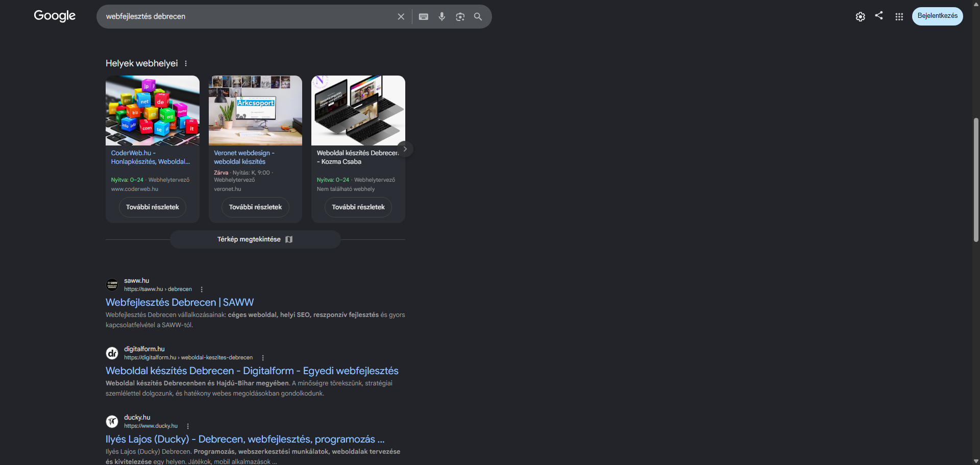Click További részletek under Veronet webdesign
The height and width of the screenshot is (465, 980).
coord(255,207)
